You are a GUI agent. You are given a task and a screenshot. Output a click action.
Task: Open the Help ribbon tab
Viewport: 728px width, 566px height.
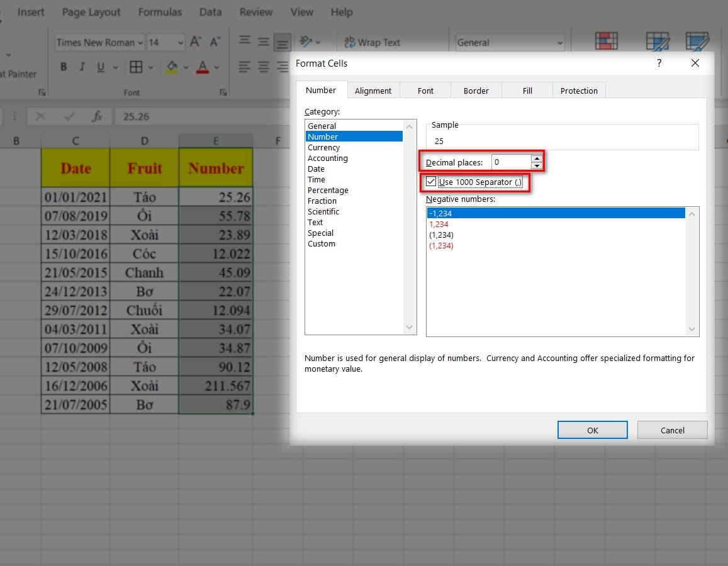pyautogui.click(x=342, y=12)
